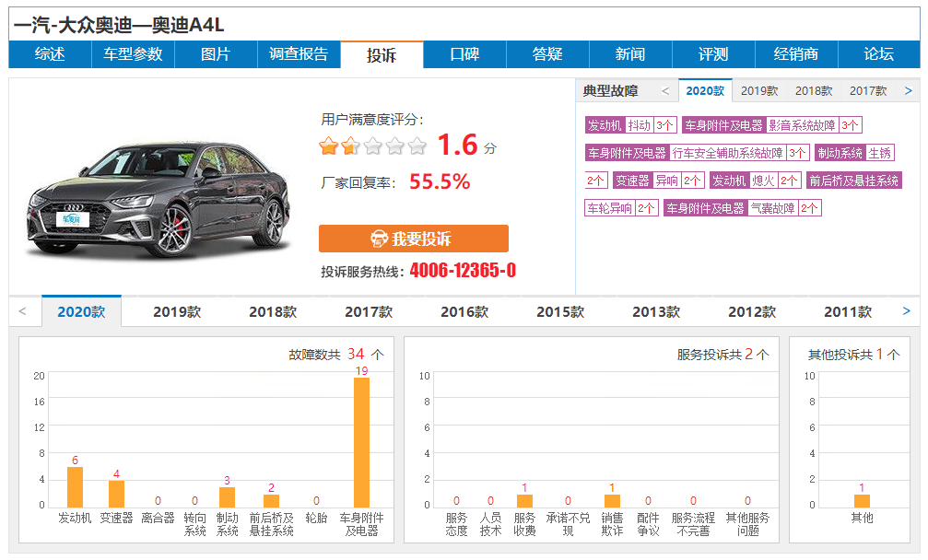This screenshot has height=560, width=928.
Task: Select the 2020款 year tab above charts
Action: (x=82, y=311)
